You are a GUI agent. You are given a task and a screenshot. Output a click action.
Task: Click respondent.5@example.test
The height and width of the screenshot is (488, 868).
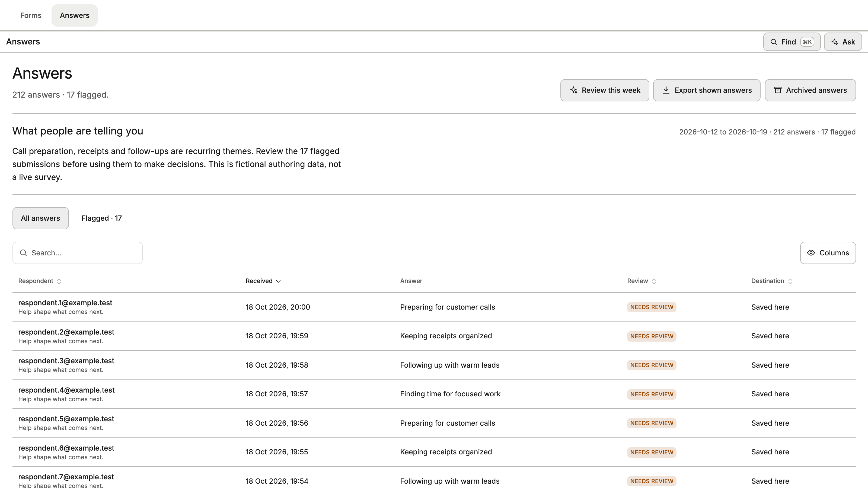pyautogui.click(x=66, y=419)
